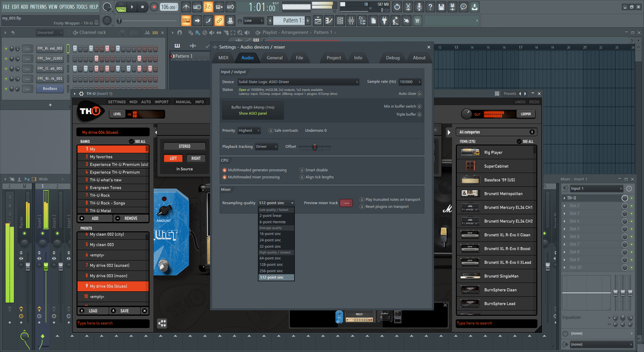Screen dimensions: 644x352
Task: Click TH-U presets search field
Action: (113, 323)
